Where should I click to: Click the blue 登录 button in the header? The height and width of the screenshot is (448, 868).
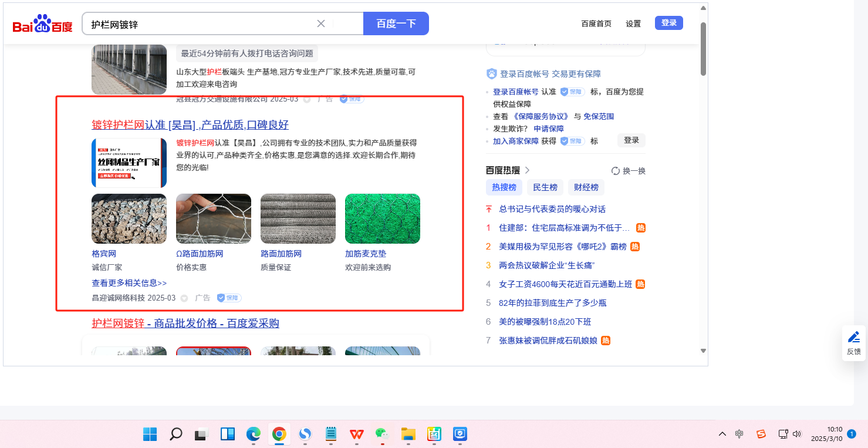click(669, 23)
